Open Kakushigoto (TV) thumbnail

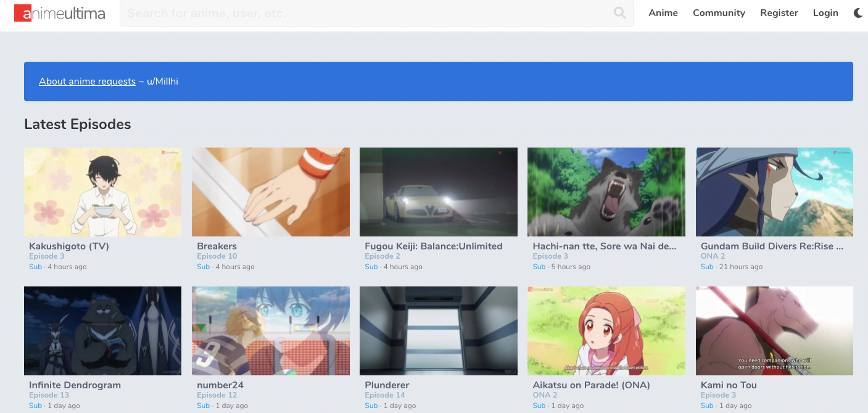[102, 192]
